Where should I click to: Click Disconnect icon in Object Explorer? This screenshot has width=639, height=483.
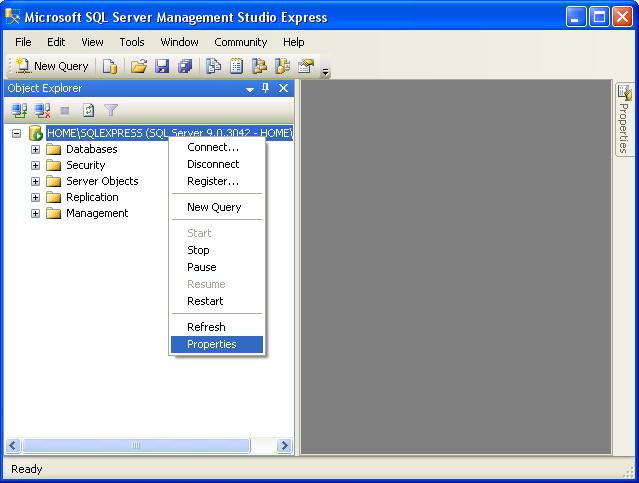42,110
